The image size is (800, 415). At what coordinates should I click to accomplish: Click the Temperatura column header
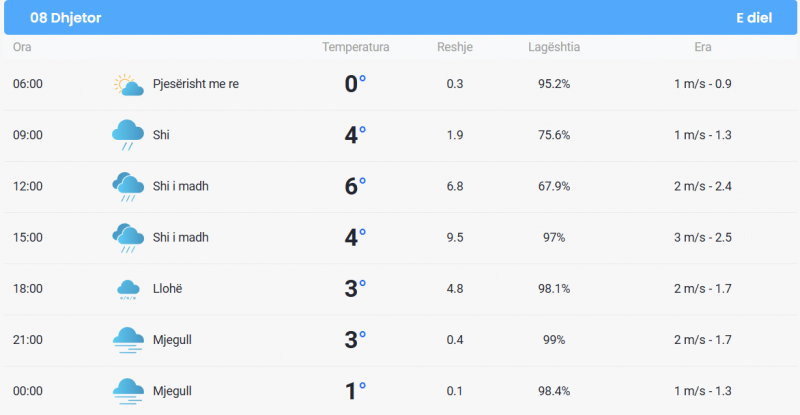pos(356,47)
